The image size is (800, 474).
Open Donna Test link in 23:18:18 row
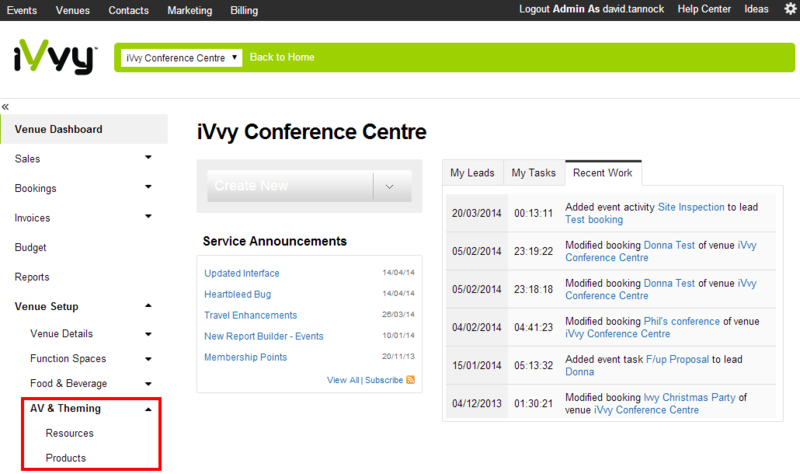(669, 283)
